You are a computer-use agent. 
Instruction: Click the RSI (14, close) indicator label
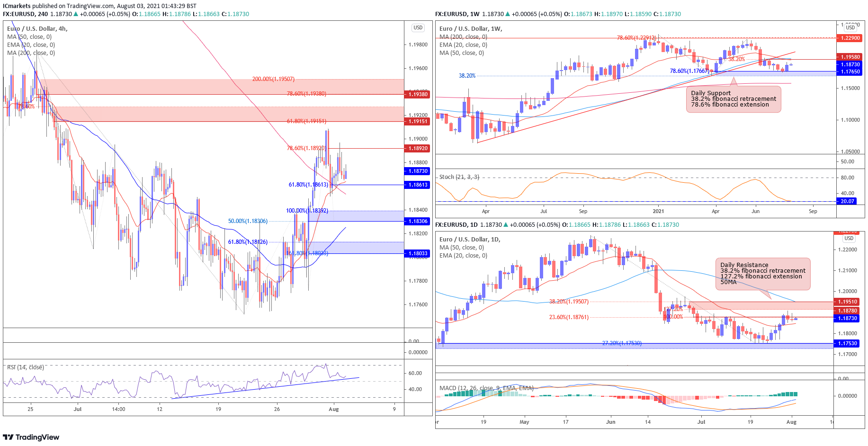pyautogui.click(x=25, y=367)
